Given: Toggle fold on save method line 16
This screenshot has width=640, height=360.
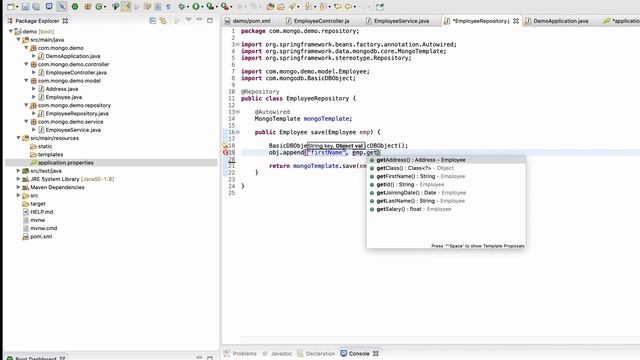Looking at the screenshot, I should click(238, 132).
